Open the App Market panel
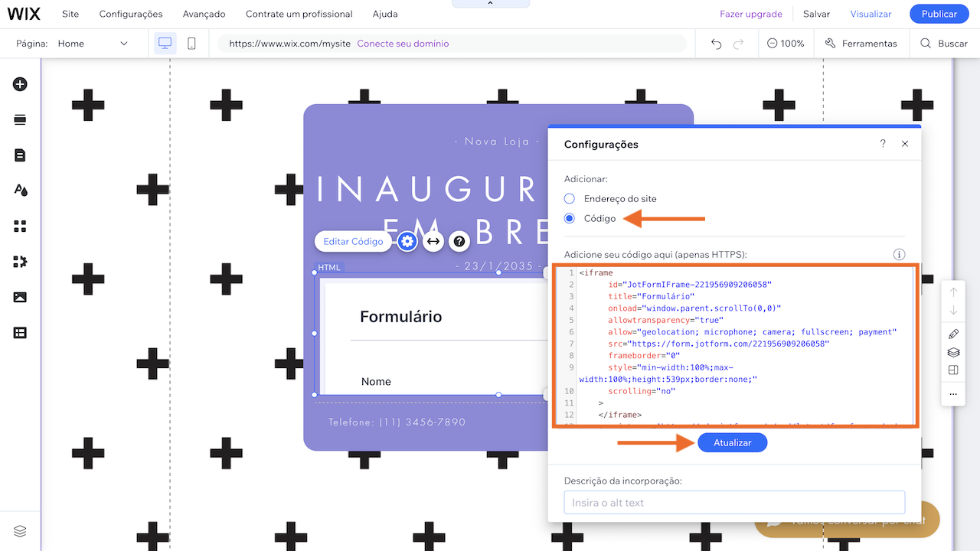The height and width of the screenshot is (551, 980). pyautogui.click(x=19, y=226)
